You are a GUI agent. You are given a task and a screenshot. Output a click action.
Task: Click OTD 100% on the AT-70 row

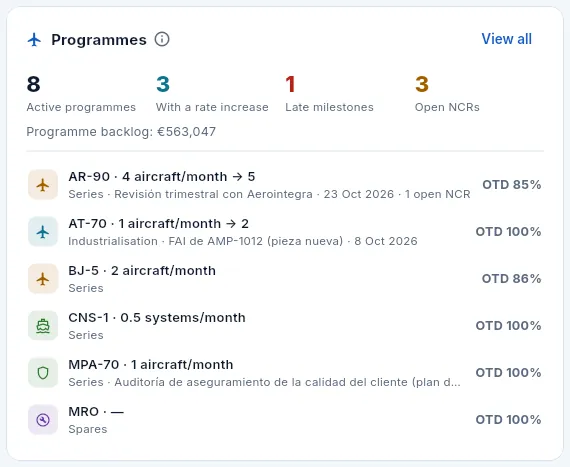[509, 232]
